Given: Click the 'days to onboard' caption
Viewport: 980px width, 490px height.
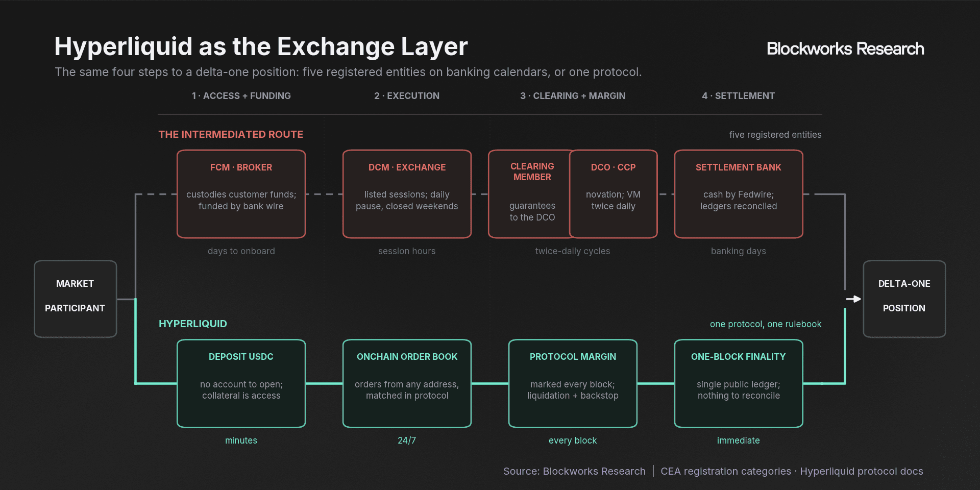Looking at the screenshot, I should coord(241,251).
